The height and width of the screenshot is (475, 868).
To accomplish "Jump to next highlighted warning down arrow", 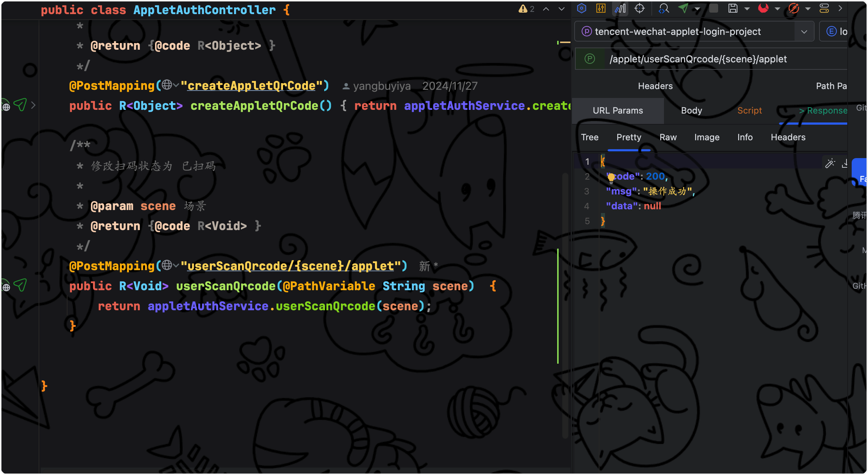I will pos(562,9).
